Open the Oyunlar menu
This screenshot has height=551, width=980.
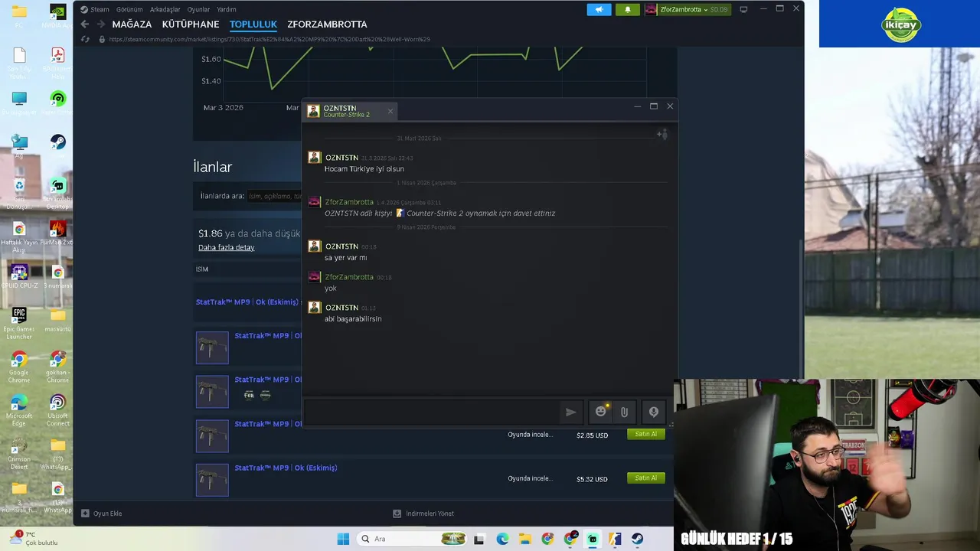(x=198, y=9)
